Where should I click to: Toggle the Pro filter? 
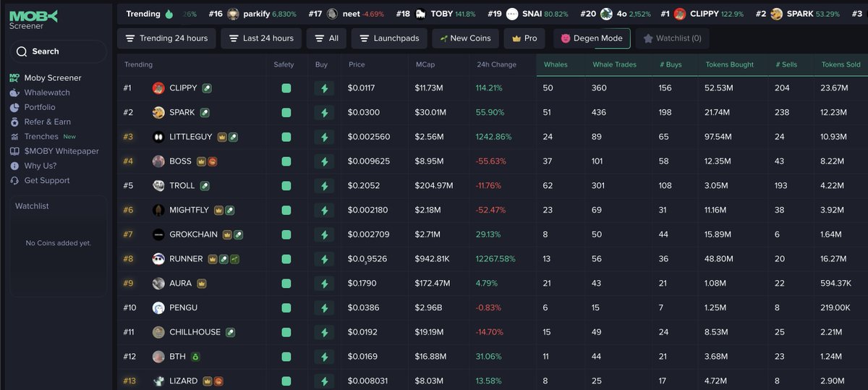tap(524, 38)
